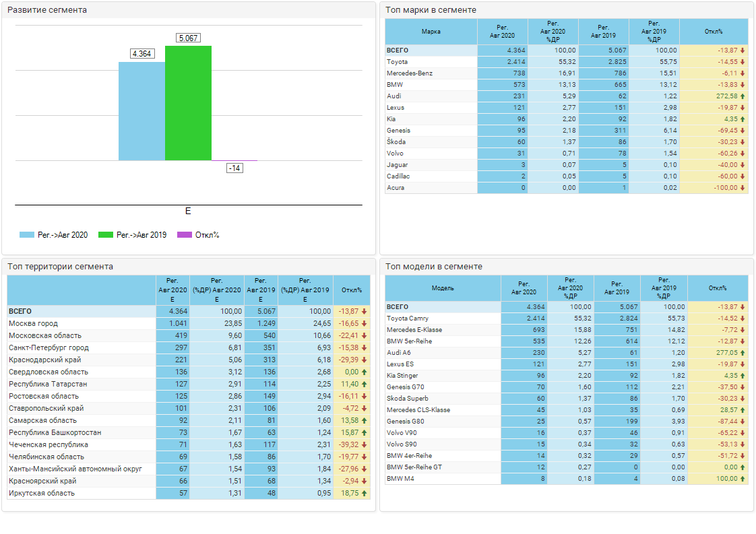Click the down arrow in the Москва город row

[x=364, y=324]
